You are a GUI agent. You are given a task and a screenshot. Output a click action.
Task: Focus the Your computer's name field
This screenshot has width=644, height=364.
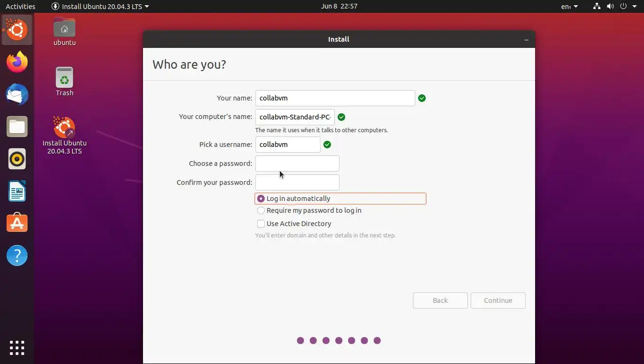(x=295, y=117)
